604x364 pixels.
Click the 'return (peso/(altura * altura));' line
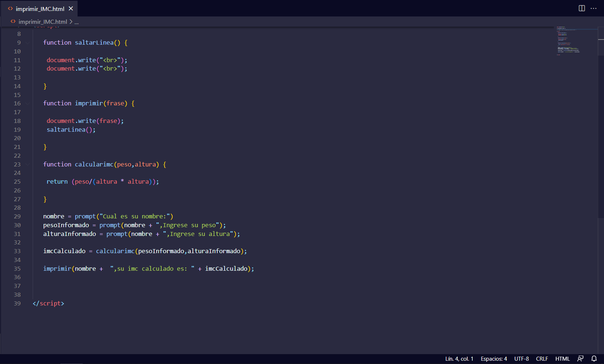click(x=103, y=182)
